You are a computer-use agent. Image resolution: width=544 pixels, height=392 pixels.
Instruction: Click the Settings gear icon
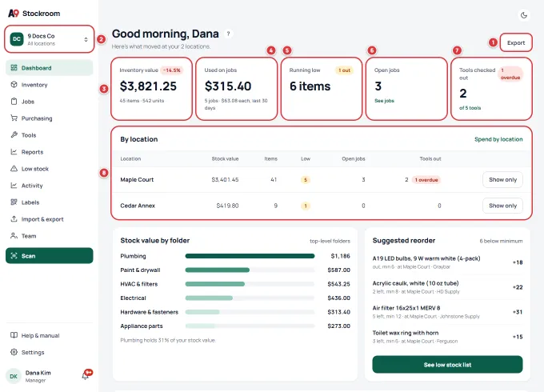click(14, 352)
